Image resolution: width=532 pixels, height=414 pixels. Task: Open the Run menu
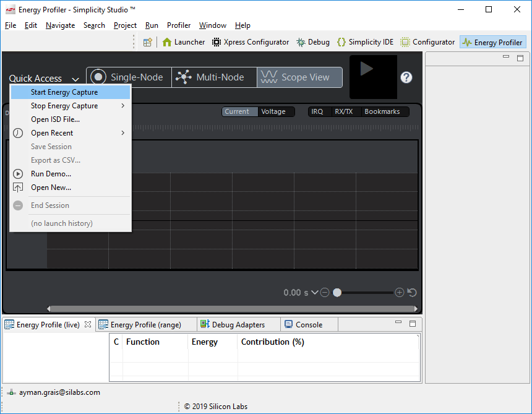(x=152, y=25)
